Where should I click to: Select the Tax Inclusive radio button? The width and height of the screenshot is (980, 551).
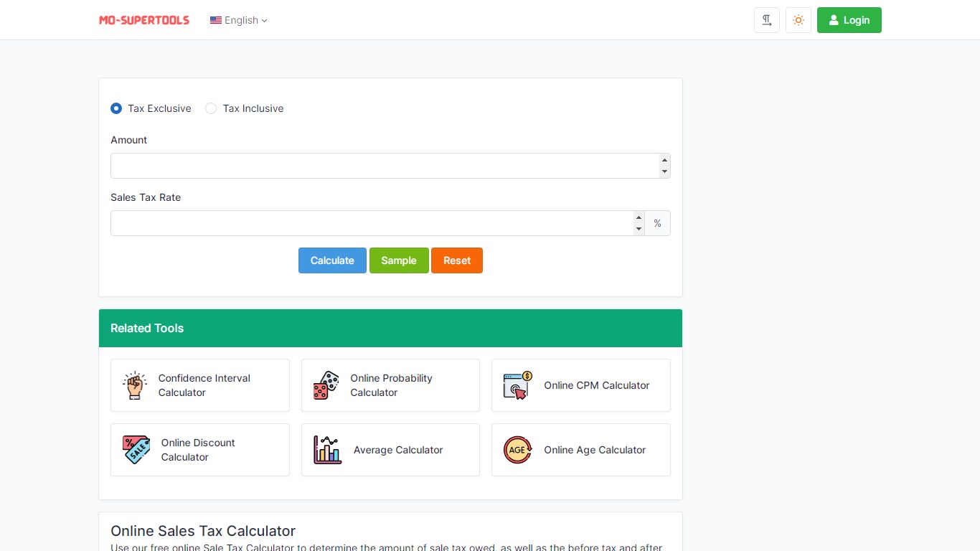[x=211, y=108]
